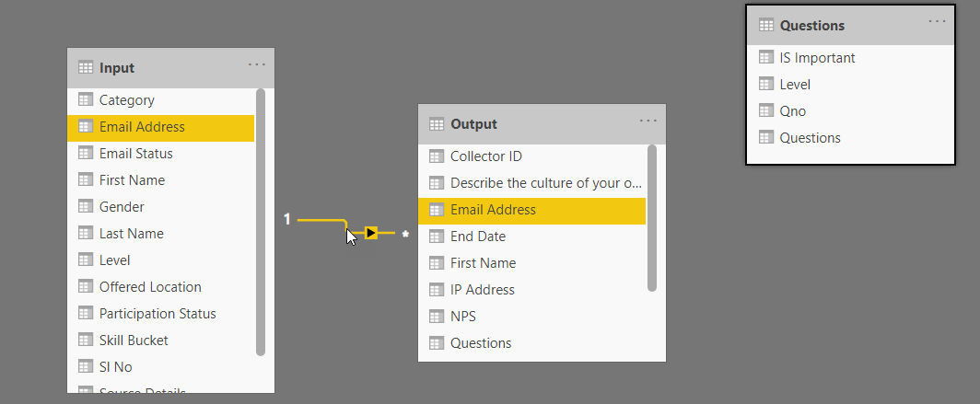
Task: Select Email Address field in Input table
Action: coord(142,127)
